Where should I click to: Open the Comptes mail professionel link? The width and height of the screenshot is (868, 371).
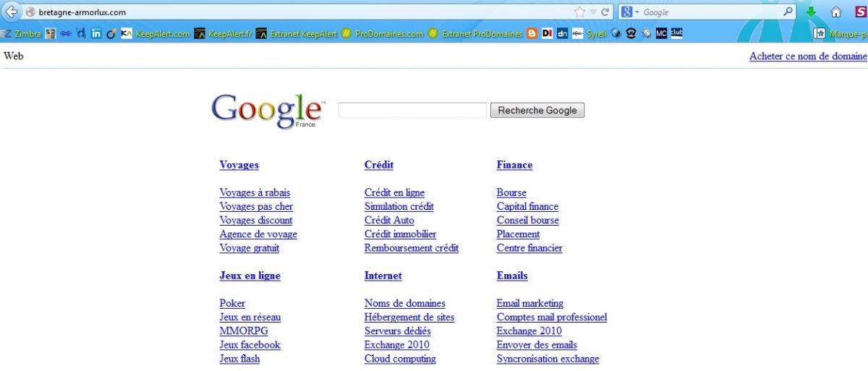pyautogui.click(x=552, y=317)
